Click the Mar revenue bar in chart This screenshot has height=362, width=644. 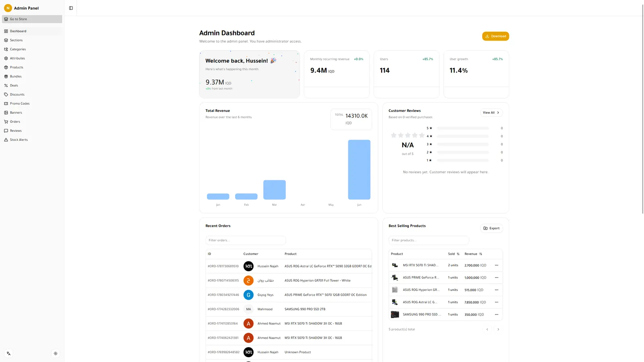[275, 190]
